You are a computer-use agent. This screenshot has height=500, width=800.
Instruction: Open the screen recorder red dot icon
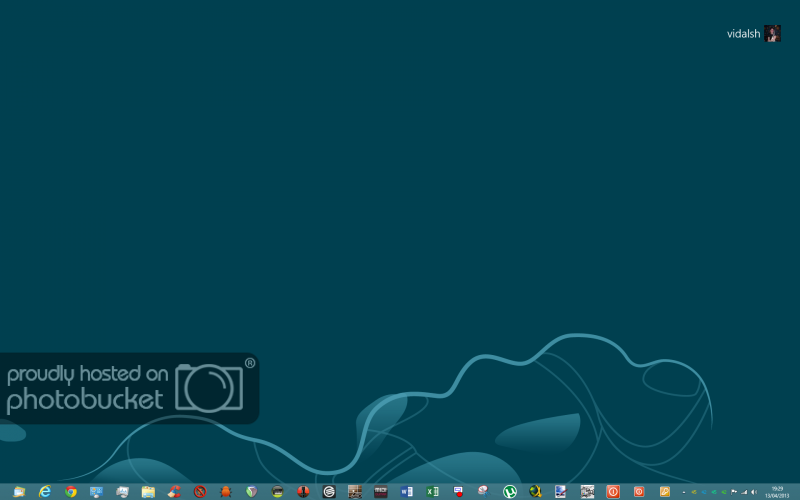tap(458, 491)
